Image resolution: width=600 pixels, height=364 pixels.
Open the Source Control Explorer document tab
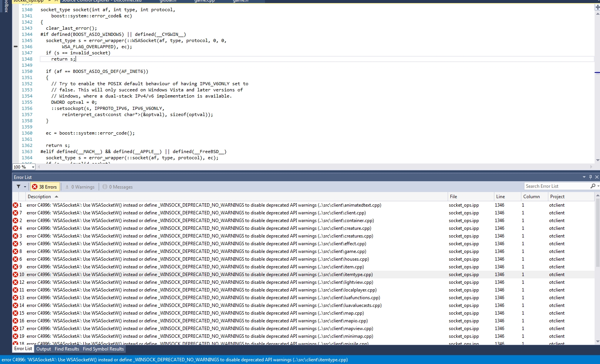(x=102, y=1)
